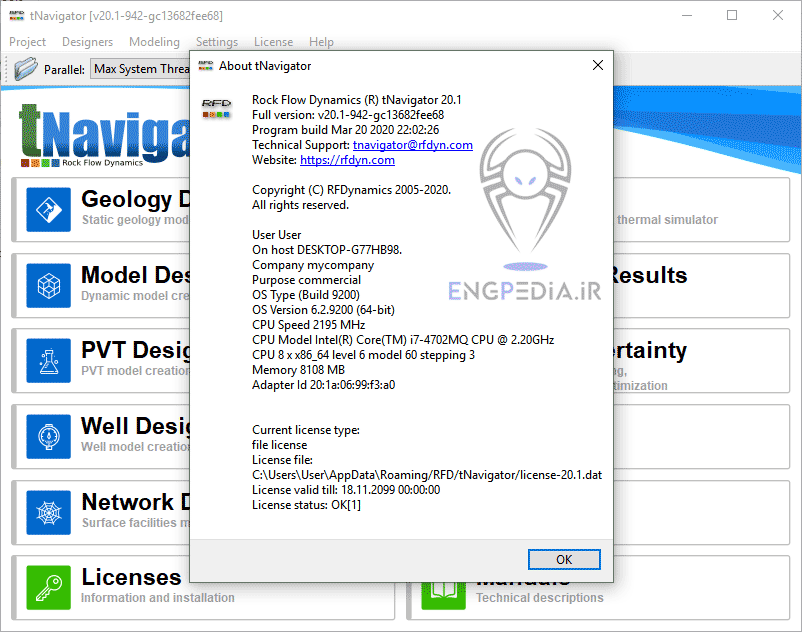Close the About tNavigator dialog
The height and width of the screenshot is (632, 802).
[597, 64]
